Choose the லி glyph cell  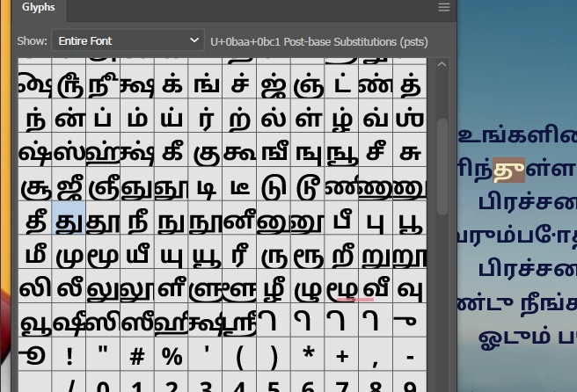click(x=35, y=287)
